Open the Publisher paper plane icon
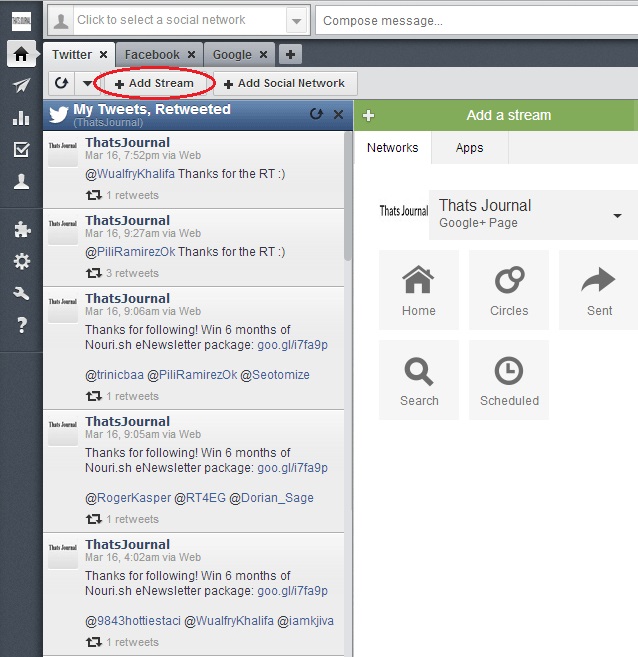Image resolution: width=638 pixels, height=657 pixels. [x=21, y=85]
